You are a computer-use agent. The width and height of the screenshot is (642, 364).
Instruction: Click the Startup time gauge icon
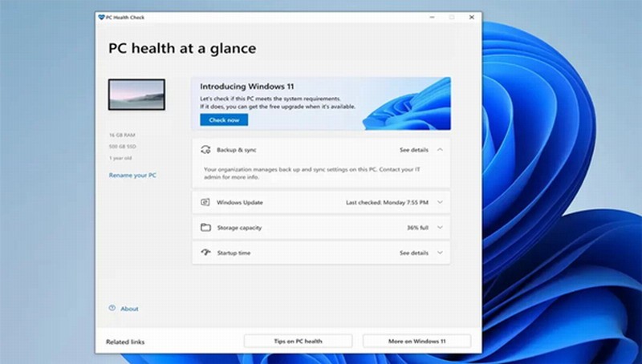[x=205, y=253]
